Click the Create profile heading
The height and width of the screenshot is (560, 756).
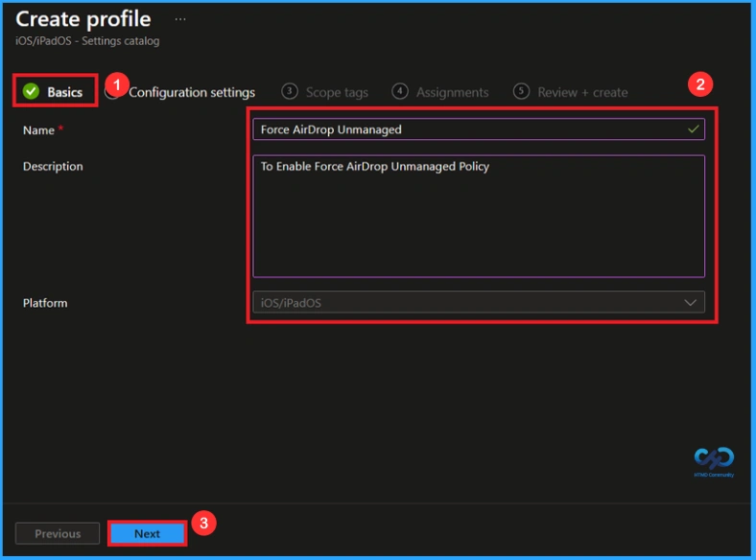pyautogui.click(x=83, y=19)
